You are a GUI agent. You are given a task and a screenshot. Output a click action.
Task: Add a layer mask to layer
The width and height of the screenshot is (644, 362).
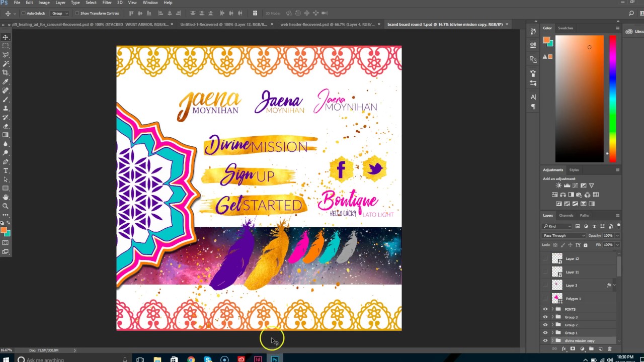click(x=573, y=349)
